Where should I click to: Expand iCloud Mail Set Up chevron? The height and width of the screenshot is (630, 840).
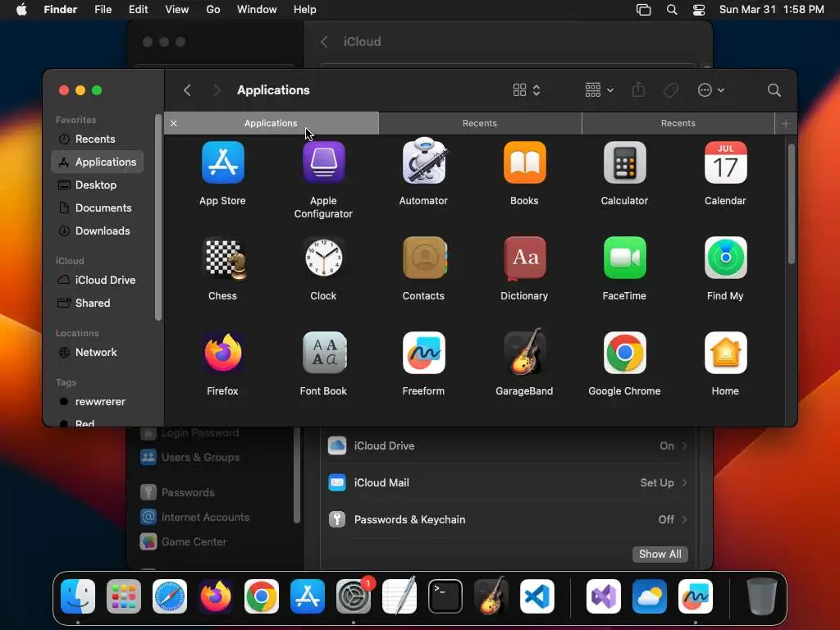(x=684, y=482)
